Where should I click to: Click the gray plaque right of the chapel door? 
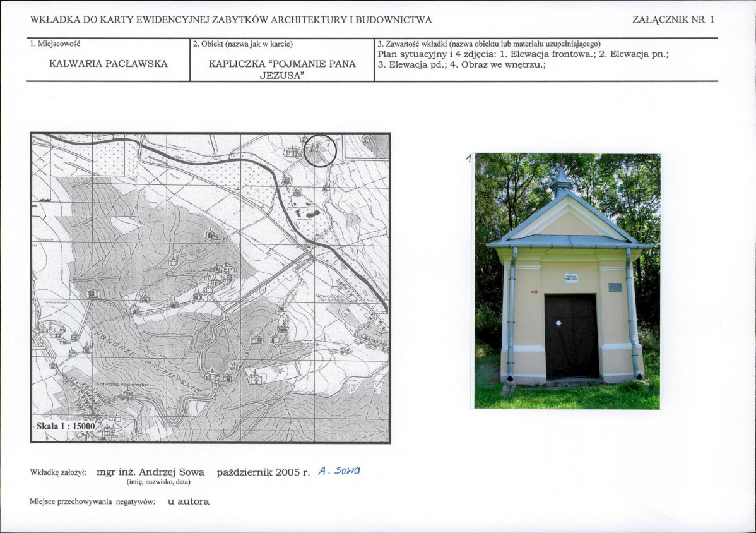[615, 287]
